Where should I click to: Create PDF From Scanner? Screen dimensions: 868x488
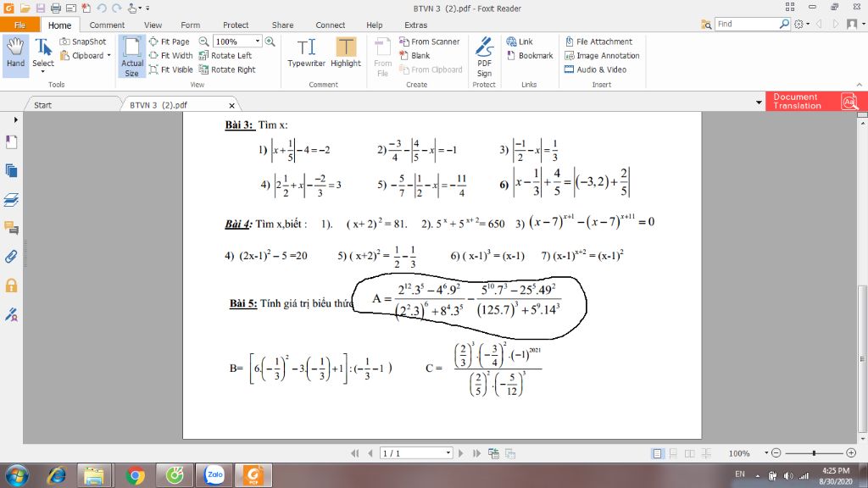(x=430, y=42)
